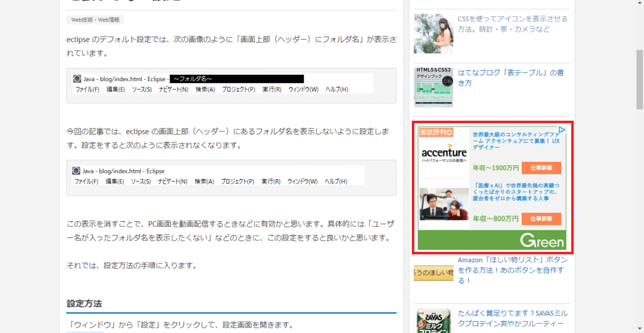Open the Web技術・Web情報 category tag

pos(96,19)
